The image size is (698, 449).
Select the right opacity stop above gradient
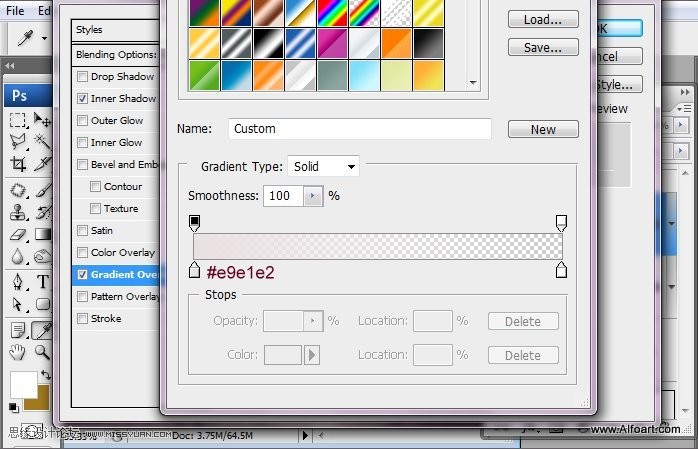coord(561,223)
